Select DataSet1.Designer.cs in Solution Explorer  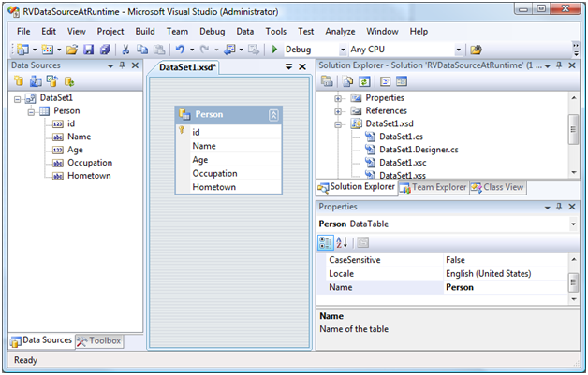coord(419,150)
